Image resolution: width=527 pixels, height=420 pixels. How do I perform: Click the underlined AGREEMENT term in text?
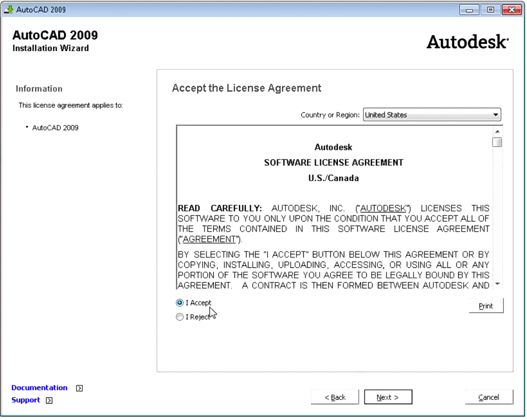[209, 239]
